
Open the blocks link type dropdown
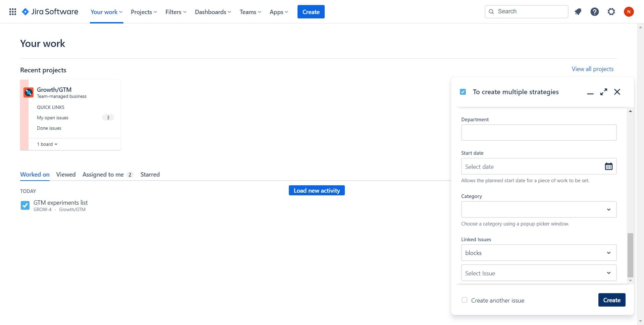point(538,253)
